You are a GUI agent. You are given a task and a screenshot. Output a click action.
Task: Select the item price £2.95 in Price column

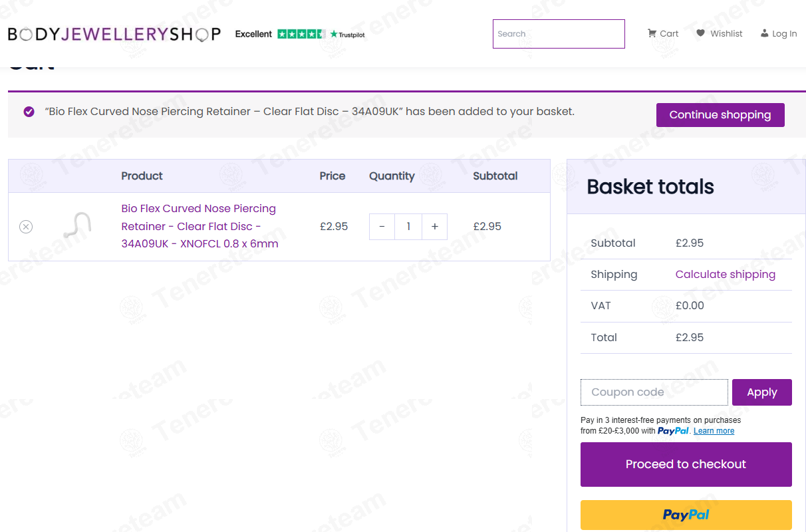(334, 227)
